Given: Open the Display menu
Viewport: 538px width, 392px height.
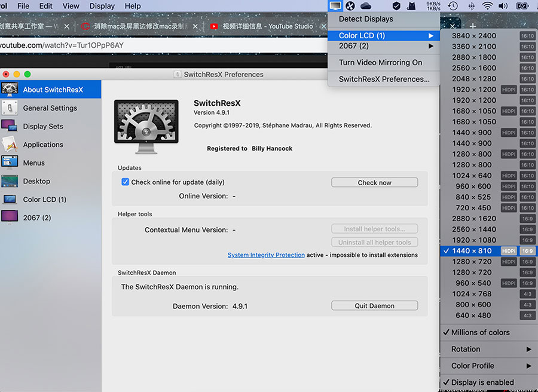Looking at the screenshot, I should [102, 6].
